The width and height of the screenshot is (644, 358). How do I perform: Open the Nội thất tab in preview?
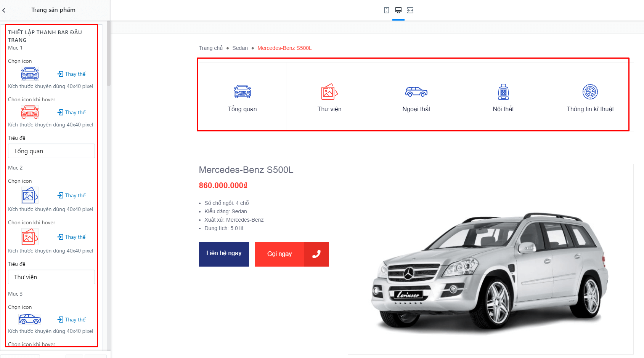503,96
